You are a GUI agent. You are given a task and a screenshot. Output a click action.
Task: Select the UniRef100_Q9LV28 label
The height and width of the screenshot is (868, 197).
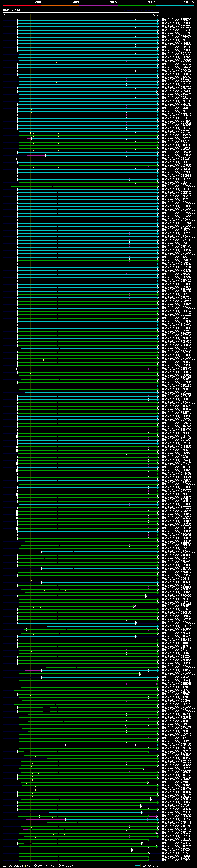[x=177, y=88]
